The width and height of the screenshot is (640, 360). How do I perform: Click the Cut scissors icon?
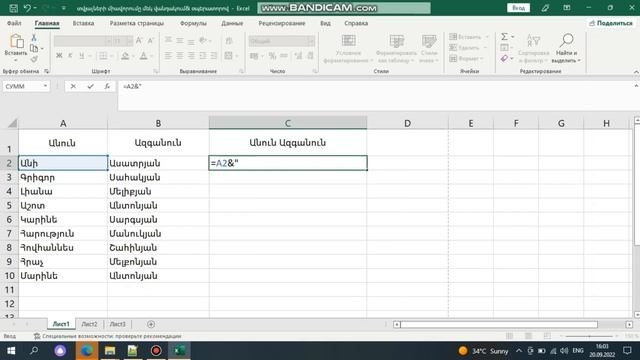point(34,38)
